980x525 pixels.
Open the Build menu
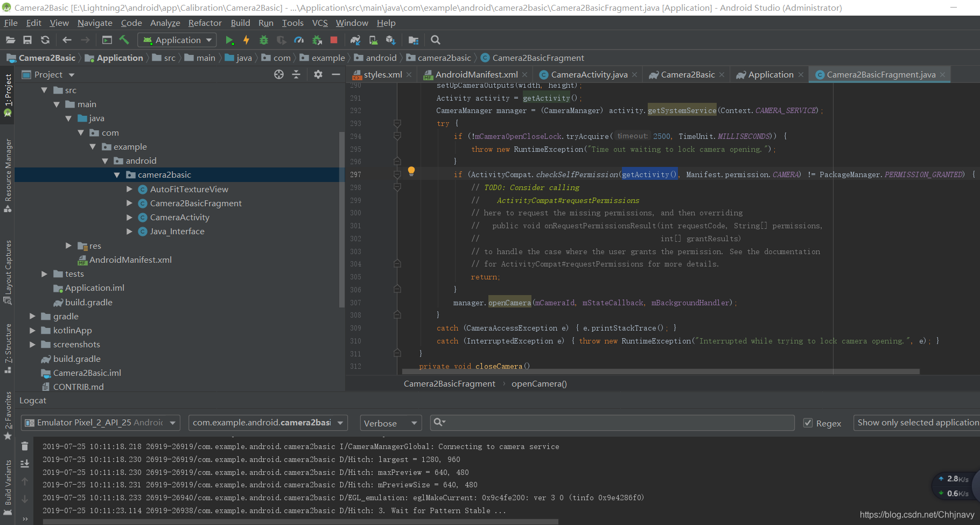coord(240,23)
